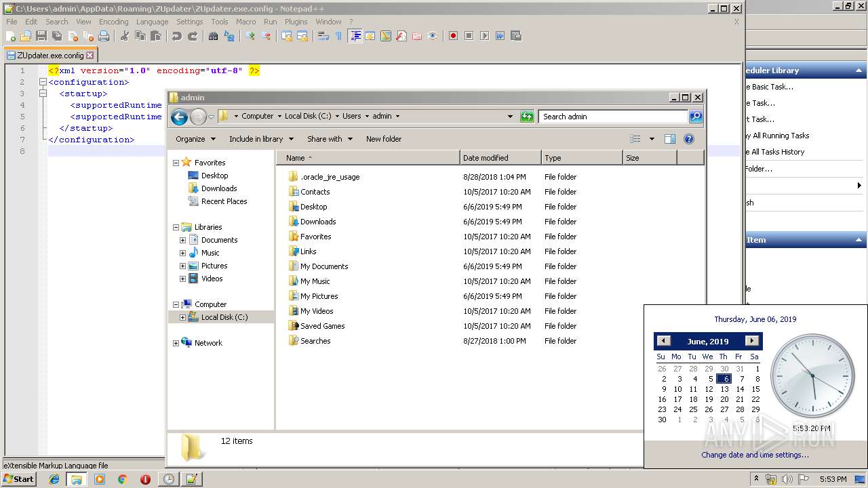Open address bar history dropdown arrow
868x488 pixels.
pyautogui.click(x=510, y=117)
